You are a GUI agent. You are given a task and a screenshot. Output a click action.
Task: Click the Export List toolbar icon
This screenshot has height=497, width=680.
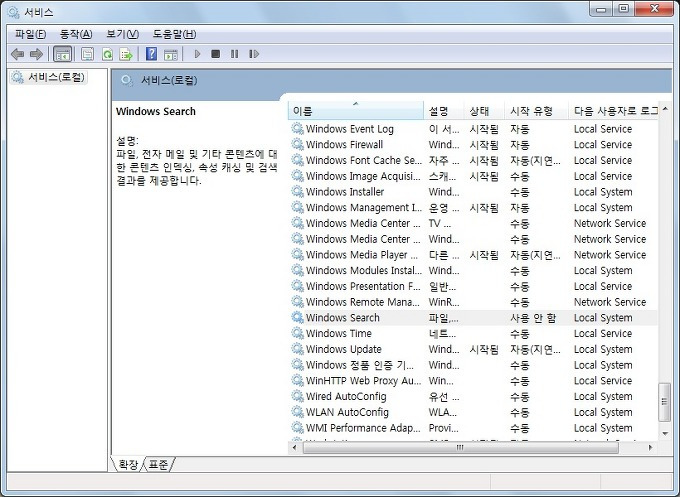click(126, 54)
